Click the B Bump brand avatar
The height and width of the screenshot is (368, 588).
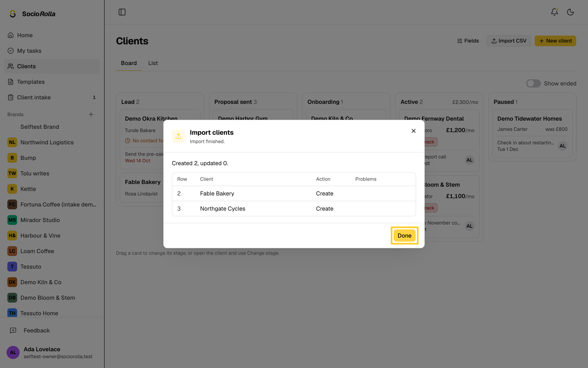click(12, 158)
